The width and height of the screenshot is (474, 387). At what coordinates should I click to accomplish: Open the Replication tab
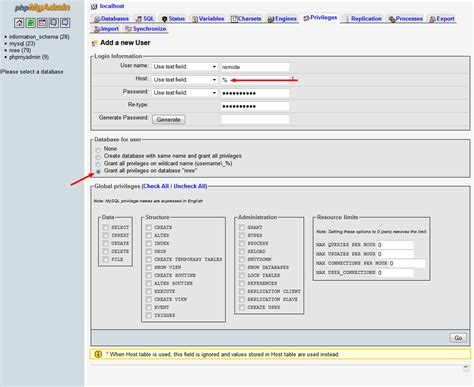363,19
